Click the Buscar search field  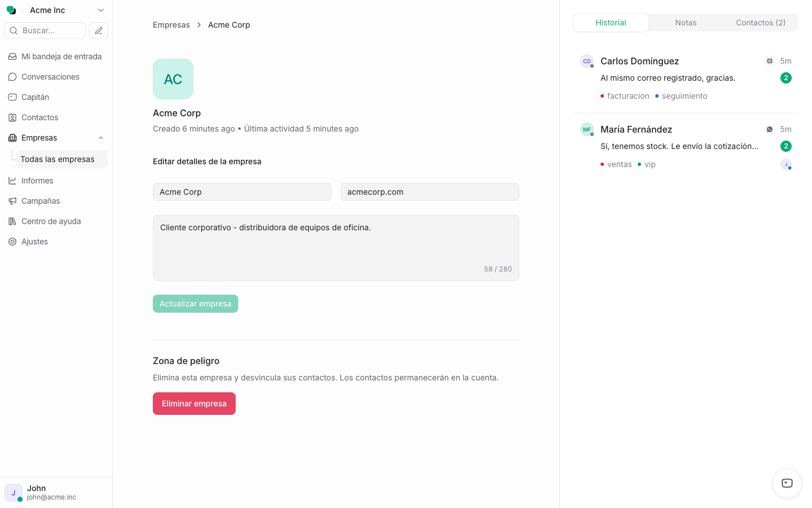[x=45, y=30]
